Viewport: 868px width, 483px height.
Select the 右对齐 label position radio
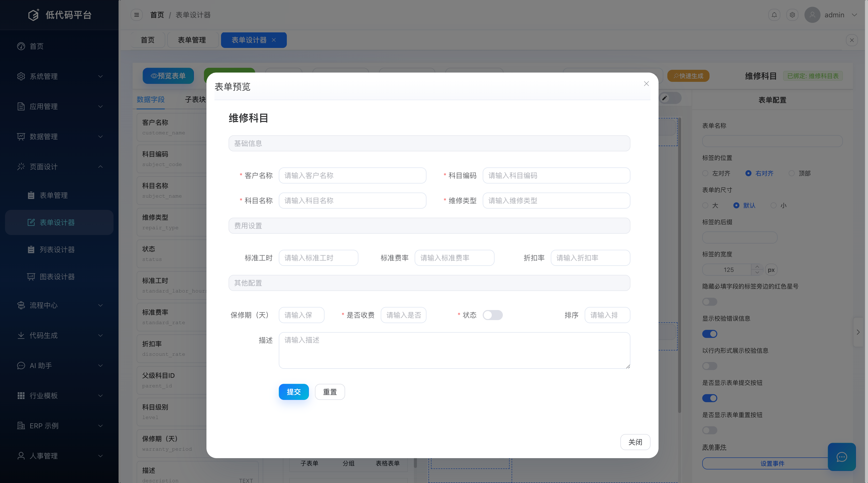pyautogui.click(x=748, y=173)
